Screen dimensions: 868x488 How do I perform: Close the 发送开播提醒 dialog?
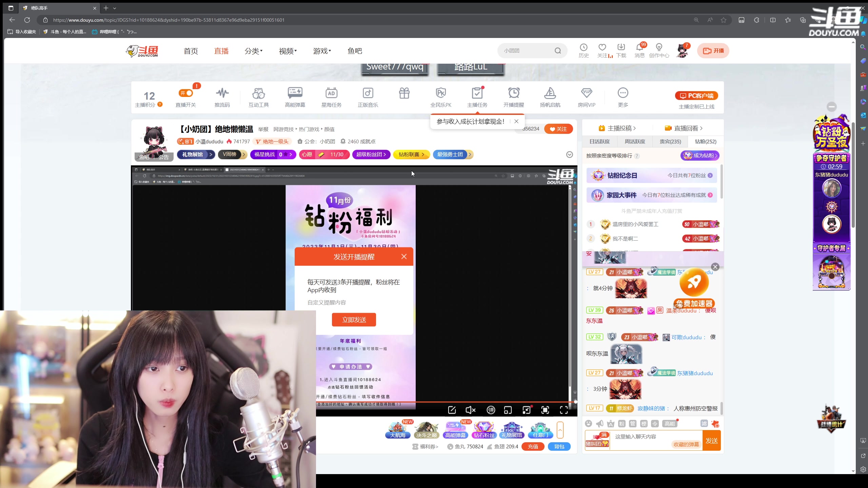(404, 257)
